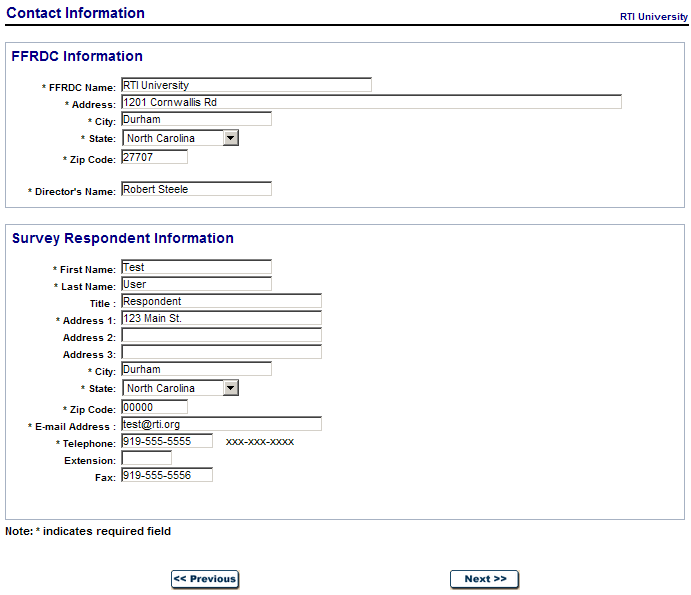This screenshot has width=691, height=595.
Task: Click the First Name field
Action: pyautogui.click(x=196, y=267)
